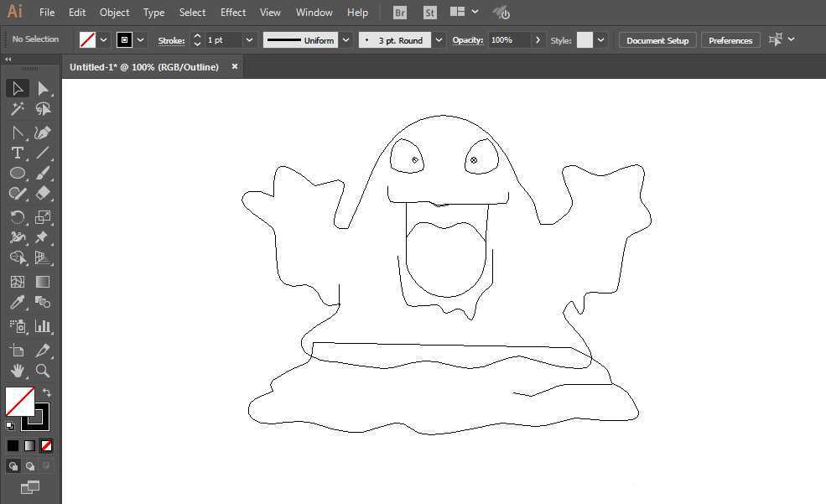Select the Rotate tool
The image size is (826, 504).
pos(18,217)
